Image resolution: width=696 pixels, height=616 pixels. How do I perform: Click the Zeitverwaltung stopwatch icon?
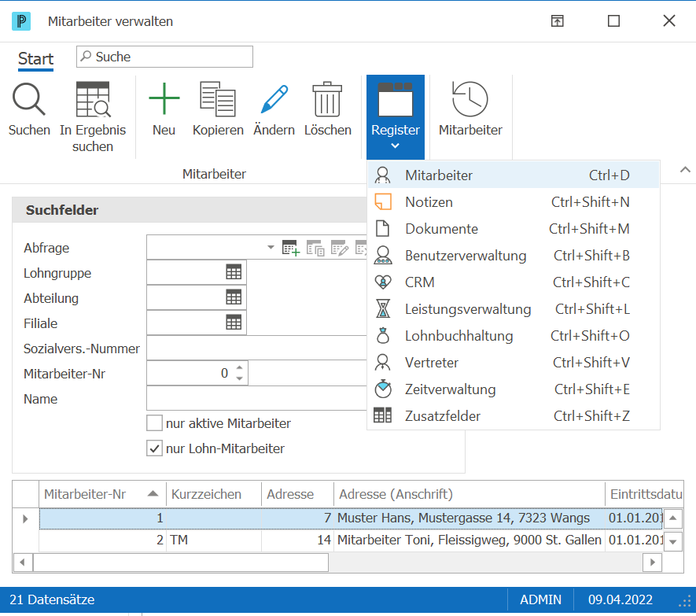(x=383, y=389)
